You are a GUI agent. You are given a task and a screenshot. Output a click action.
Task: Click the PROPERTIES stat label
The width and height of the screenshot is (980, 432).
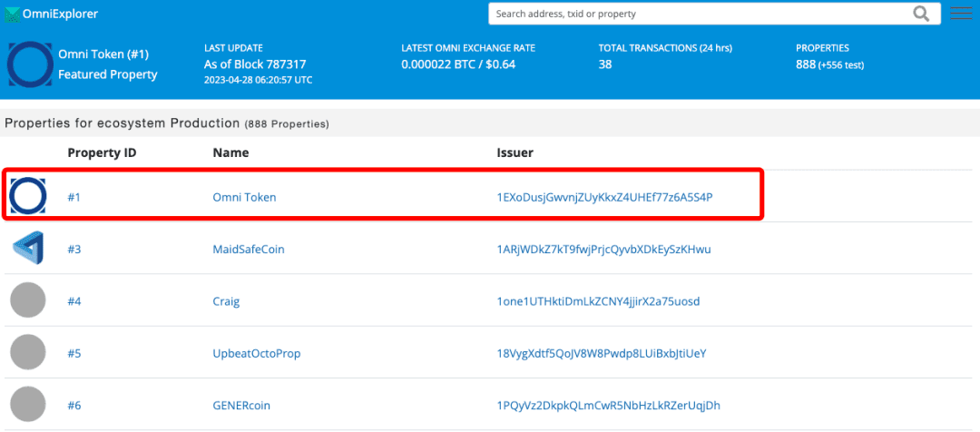click(x=822, y=48)
